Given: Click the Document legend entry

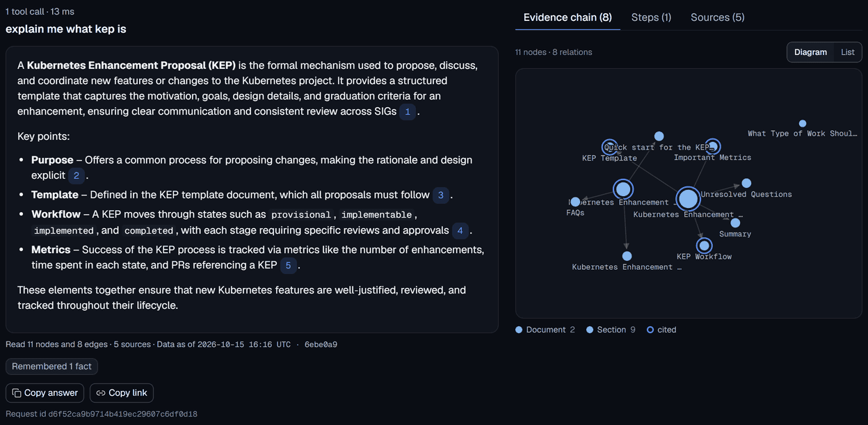Looking at the screenshot, I should pos(545,330).
